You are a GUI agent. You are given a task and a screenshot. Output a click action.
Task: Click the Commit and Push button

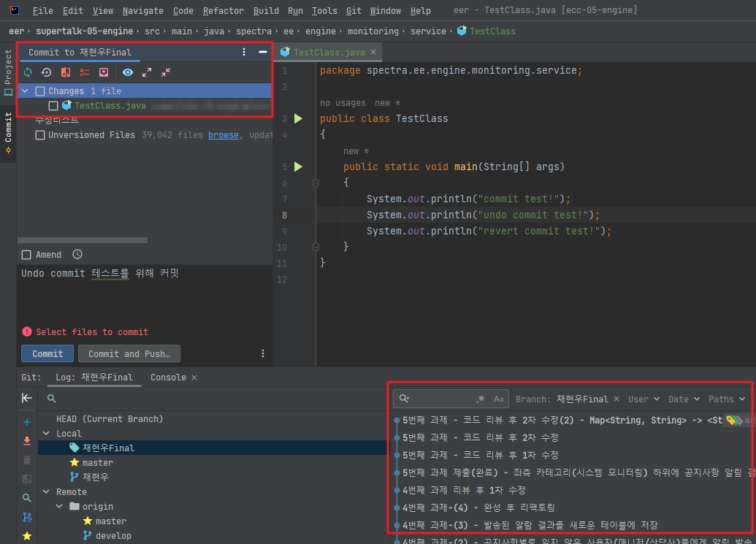pyautogui.click(x=129, y=353)
